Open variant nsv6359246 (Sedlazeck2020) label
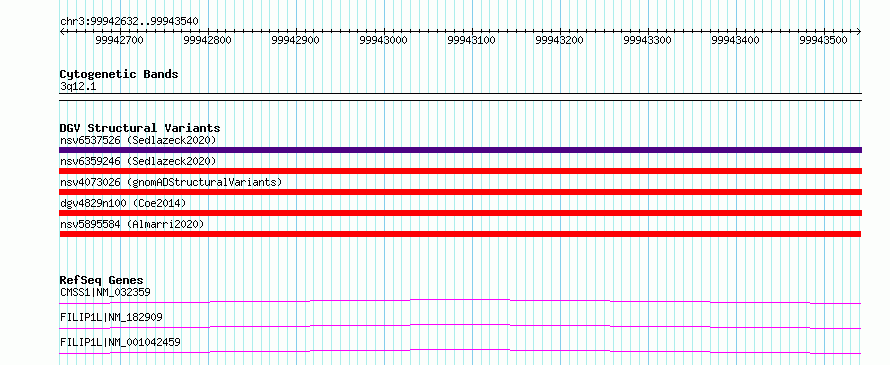Image resolution: width=890 pixels, height=365 pixels. coord(138,161)
